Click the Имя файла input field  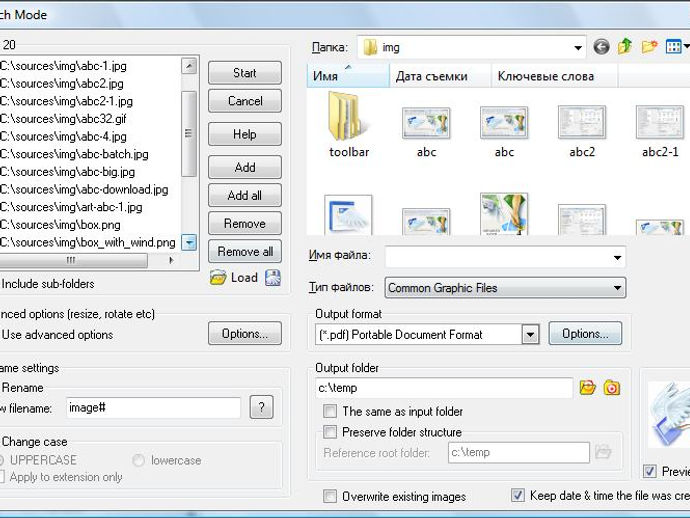[505, 257]
